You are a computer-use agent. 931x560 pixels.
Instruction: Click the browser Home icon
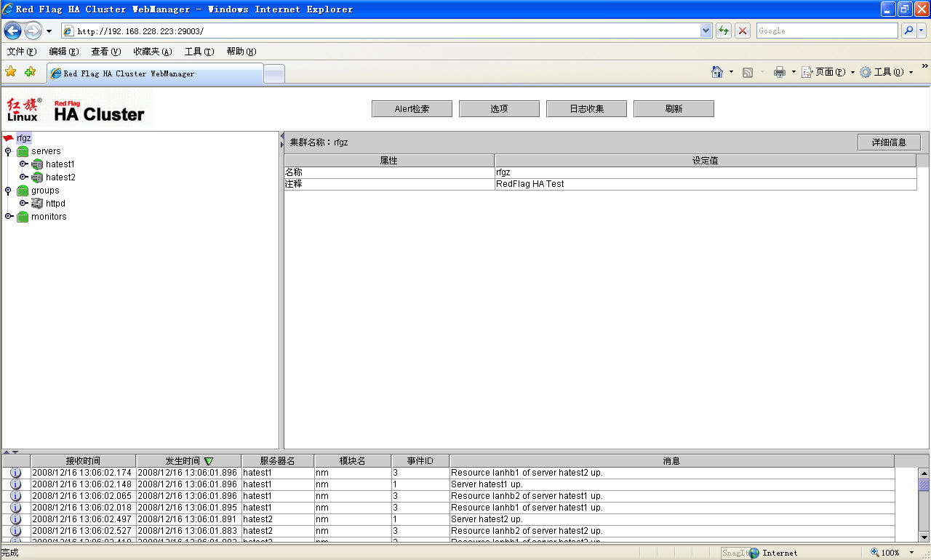click(717, 72)
